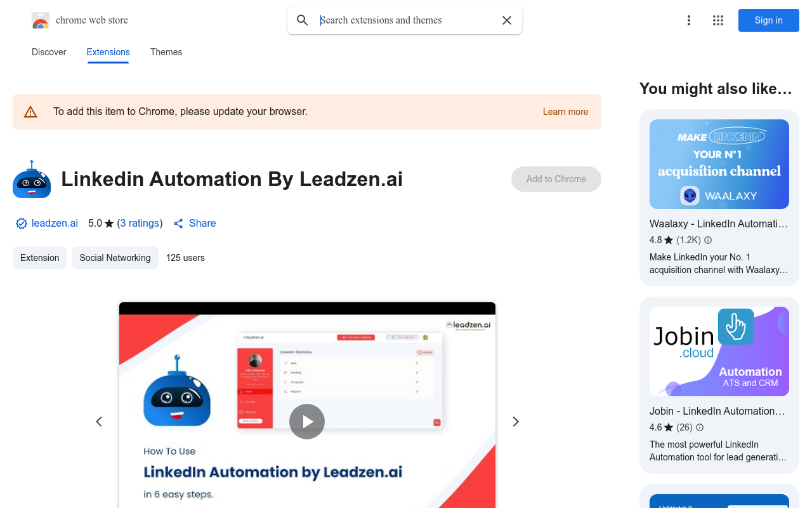Open the Google apps grid
The height and width of the screenshot is (508, 812).
pos(718,20)
